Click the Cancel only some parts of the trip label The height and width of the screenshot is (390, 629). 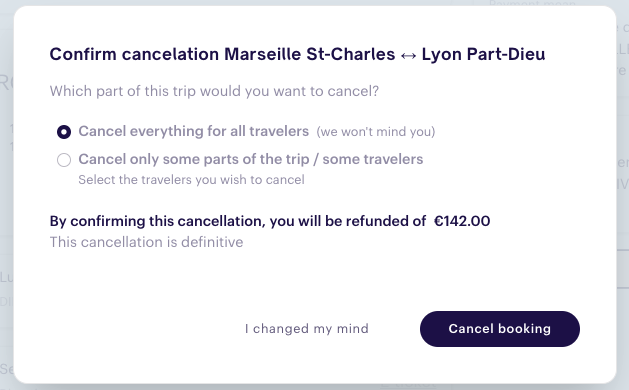pyautogui.click(x=251, y=159)
